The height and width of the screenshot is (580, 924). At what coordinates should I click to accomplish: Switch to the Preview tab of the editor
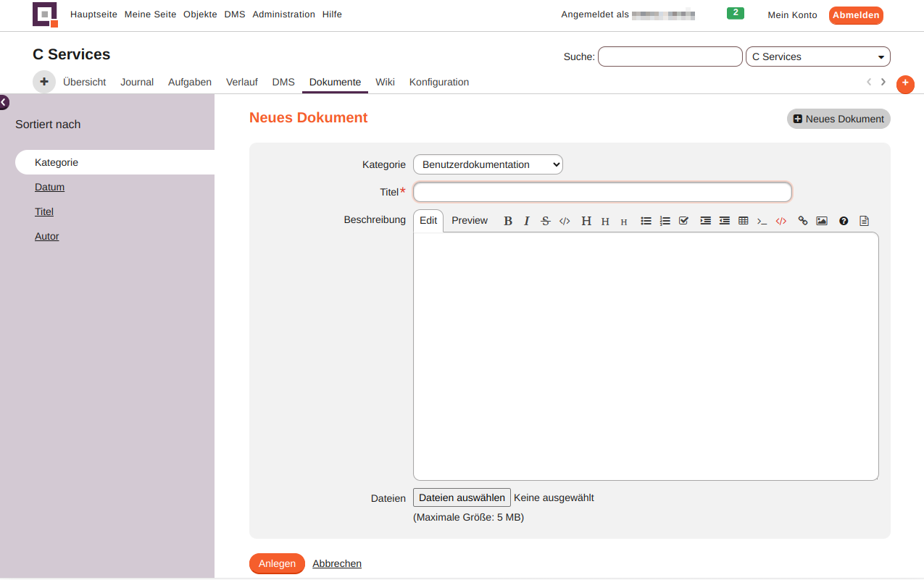469,220
